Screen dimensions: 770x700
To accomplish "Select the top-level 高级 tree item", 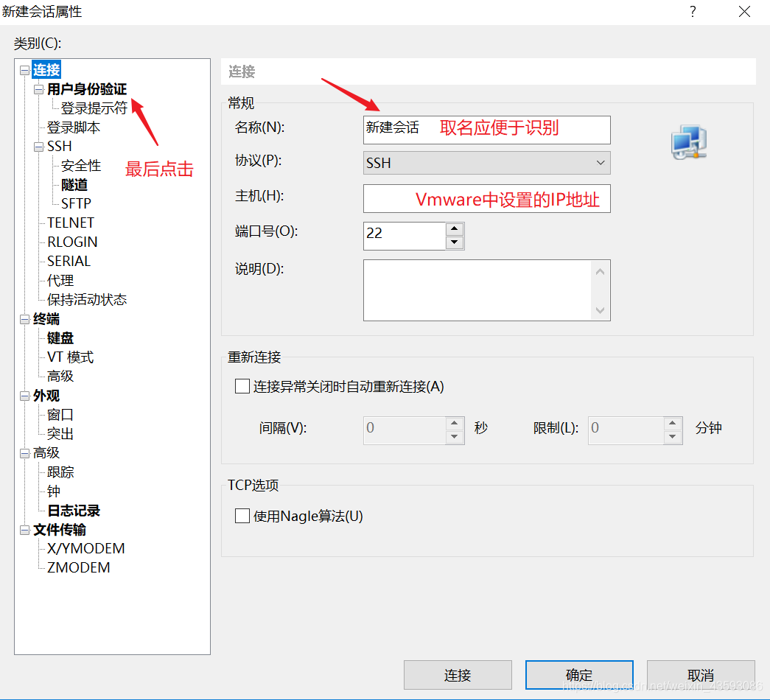I will click(x=46, y=453).
